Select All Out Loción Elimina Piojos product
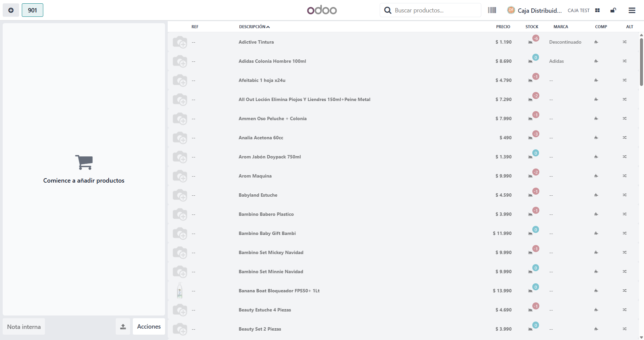 [x=305, y=99]
